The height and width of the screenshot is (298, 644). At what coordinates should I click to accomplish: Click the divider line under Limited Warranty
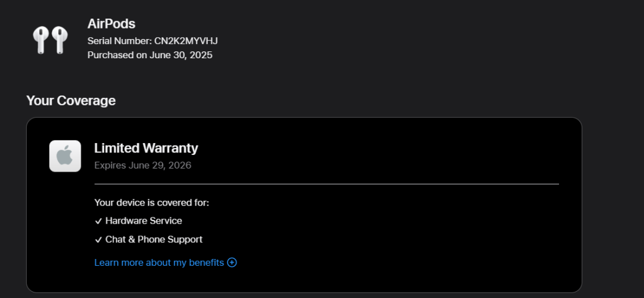click(326, 184)
